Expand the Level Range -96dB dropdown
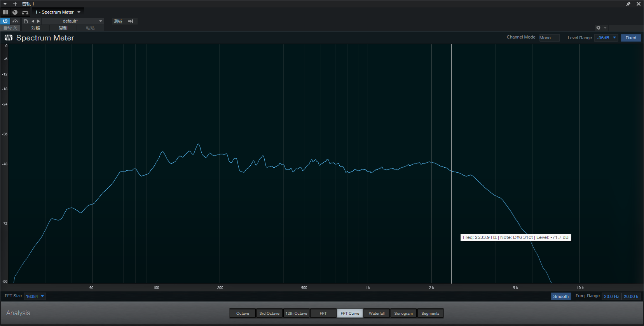 [x=606, y=38]
